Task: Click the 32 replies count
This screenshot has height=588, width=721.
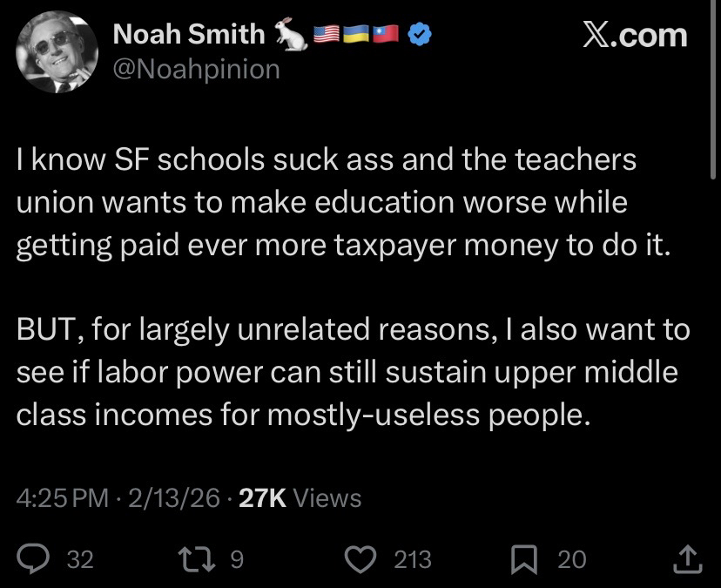Action: click(x=79, y=559)
